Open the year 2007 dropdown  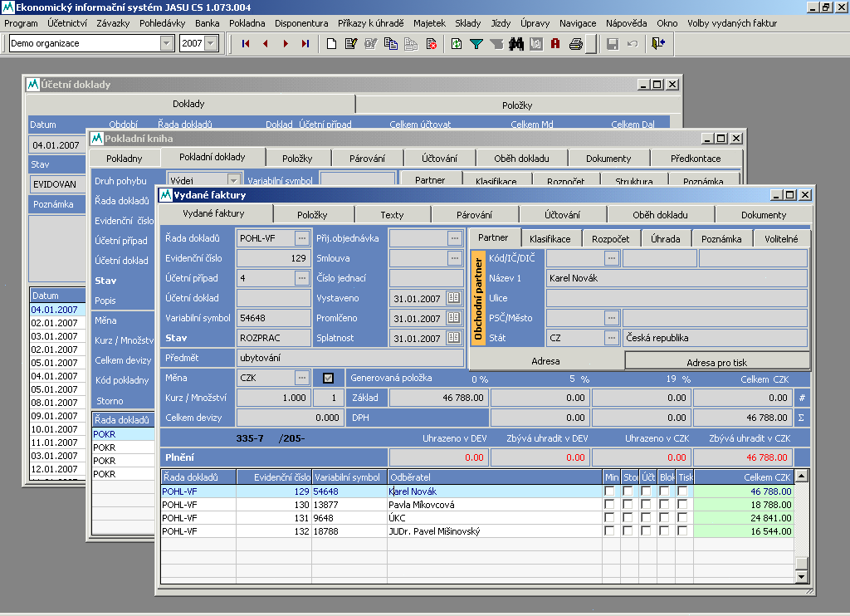pos(211,43)
